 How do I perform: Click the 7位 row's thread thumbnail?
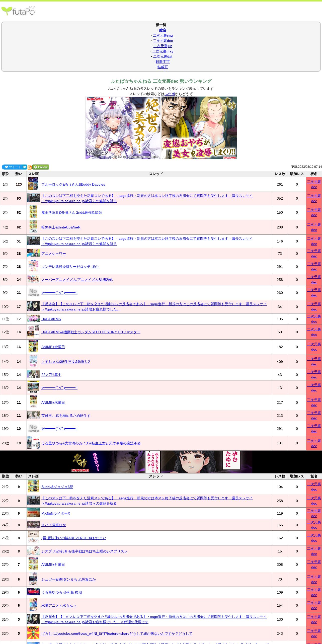[33, 266]
